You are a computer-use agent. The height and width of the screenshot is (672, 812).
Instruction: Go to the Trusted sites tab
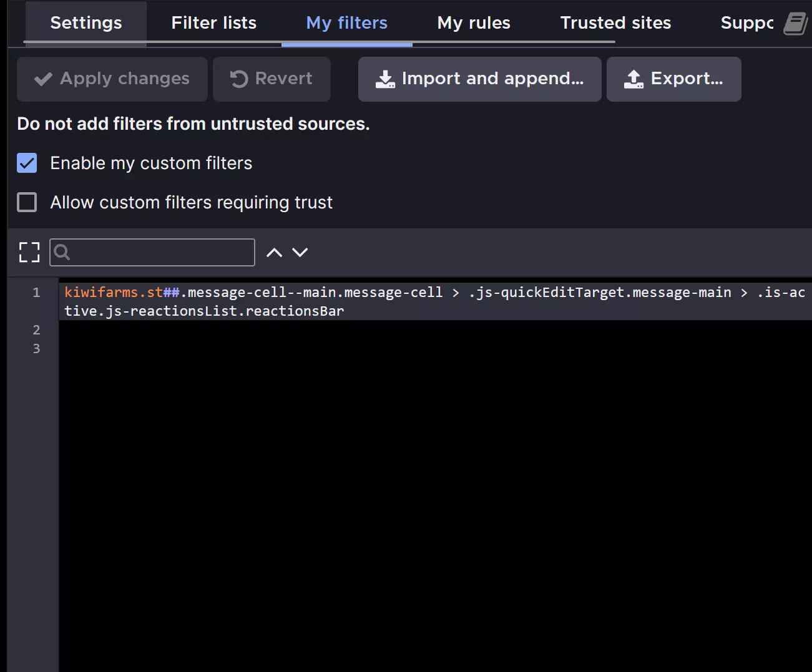[x=615, y=23]
